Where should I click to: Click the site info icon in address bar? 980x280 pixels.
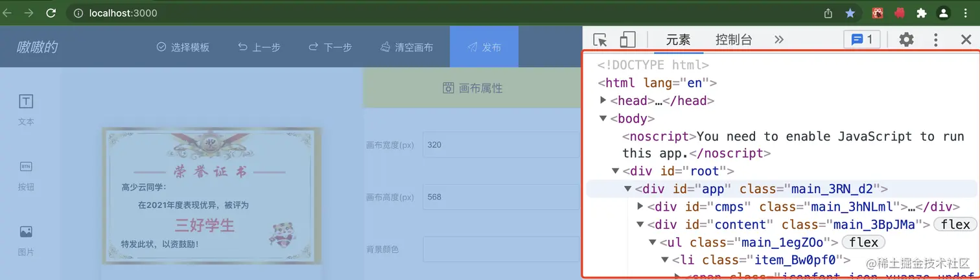(78, 13)
